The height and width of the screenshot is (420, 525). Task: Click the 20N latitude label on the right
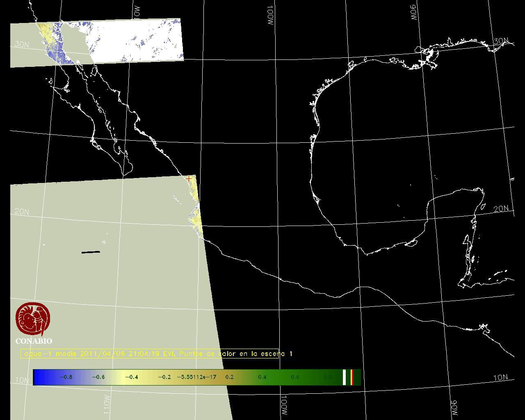coord(501,209)
